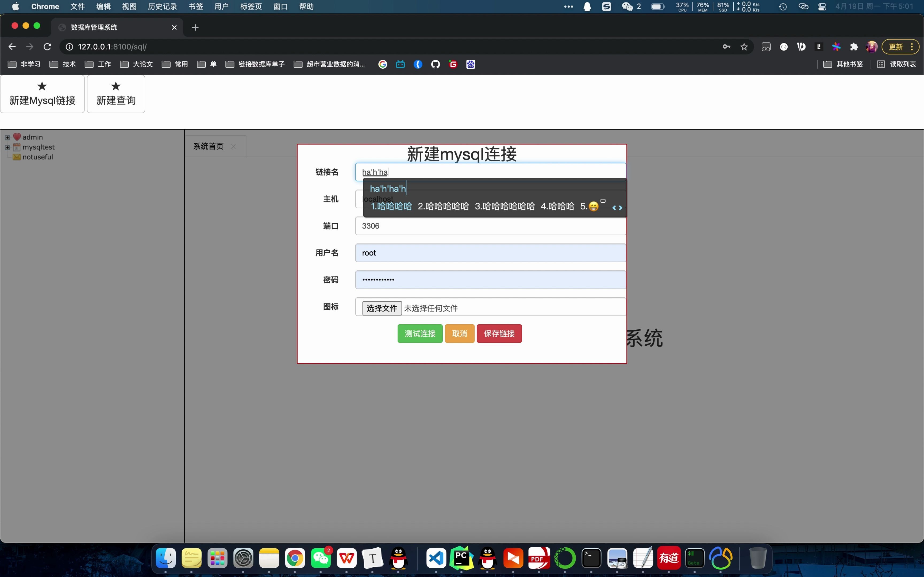
Task: Click the Chrome profile avatar icon
Action: pos(872,46)
